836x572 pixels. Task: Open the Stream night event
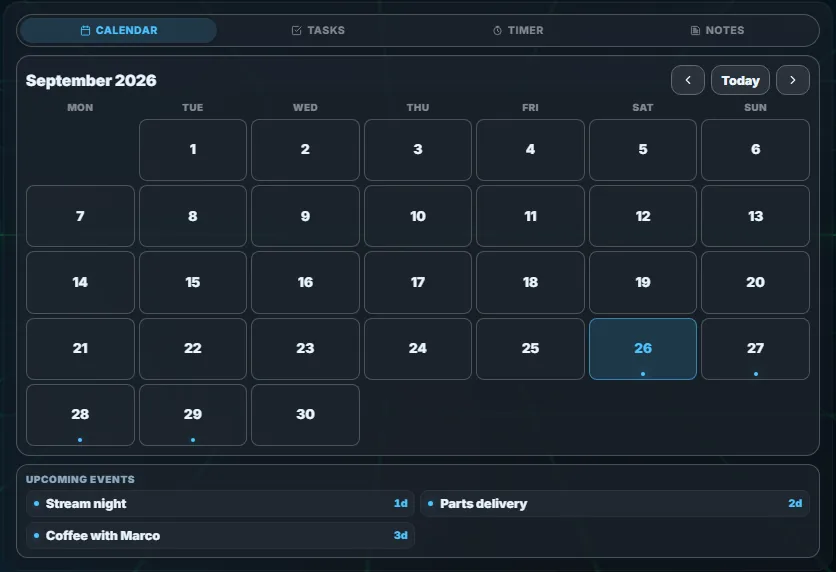(x=220, y=504)
